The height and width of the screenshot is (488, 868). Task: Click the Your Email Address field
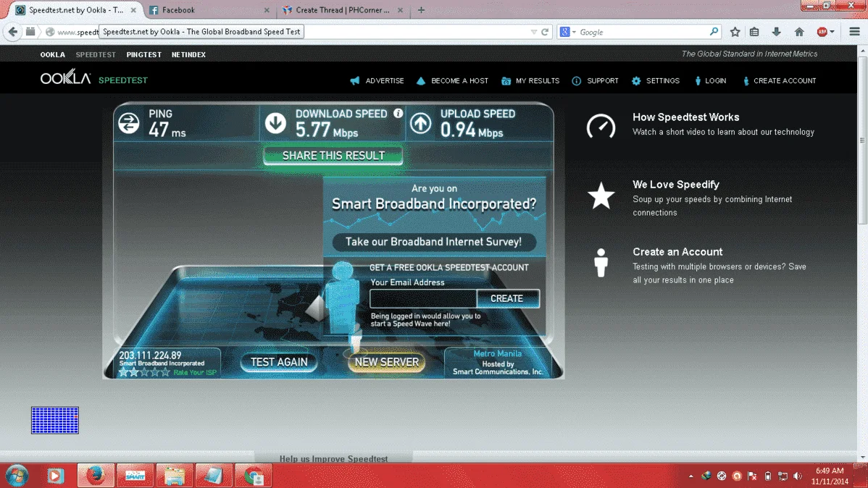tap(423, 299)
